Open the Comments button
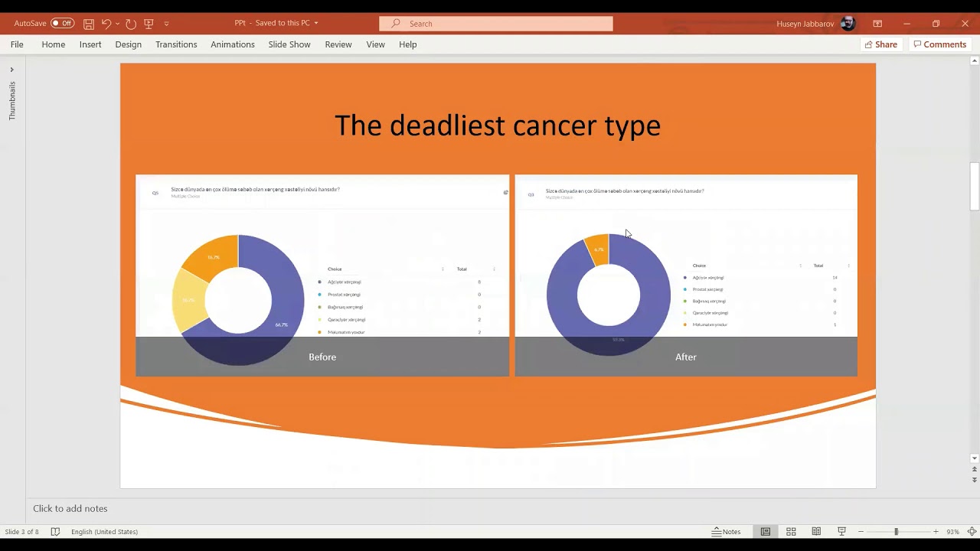980x551 pixels. click(939, 44)
